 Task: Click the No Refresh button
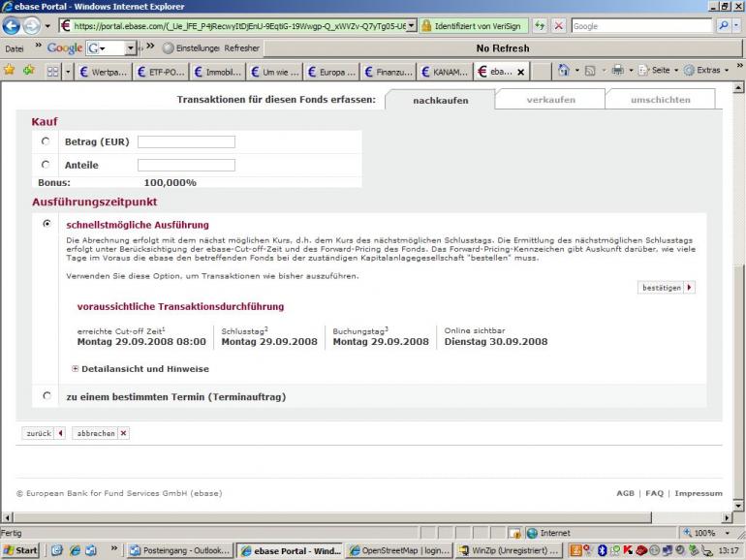point(503,48)
